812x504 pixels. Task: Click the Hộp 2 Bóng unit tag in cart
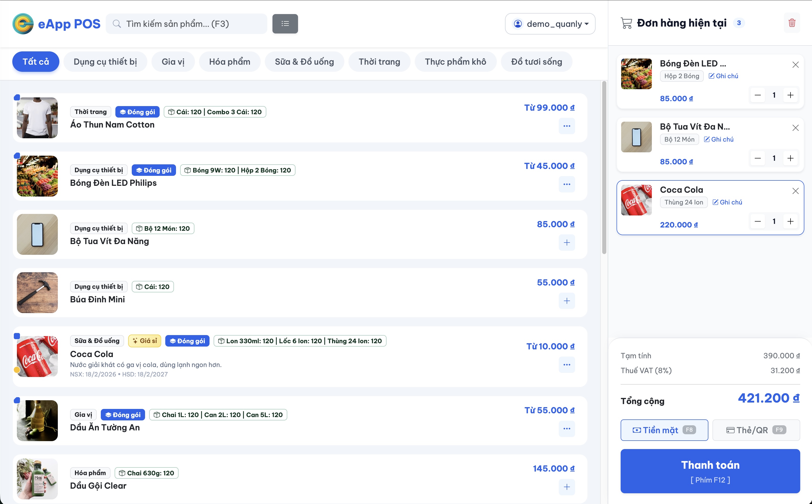(682, 76)
